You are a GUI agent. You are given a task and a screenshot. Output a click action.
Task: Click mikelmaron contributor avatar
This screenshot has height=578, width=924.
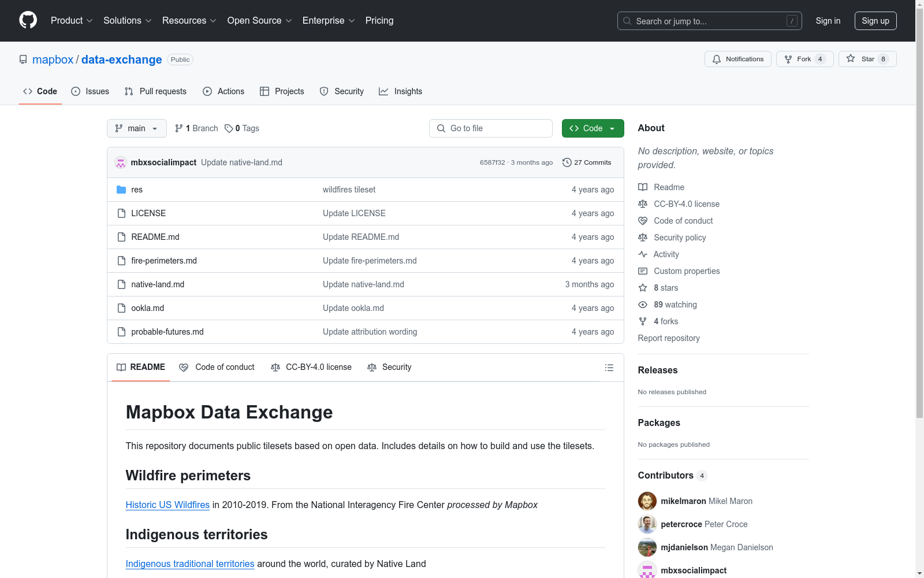pos(647,501)
